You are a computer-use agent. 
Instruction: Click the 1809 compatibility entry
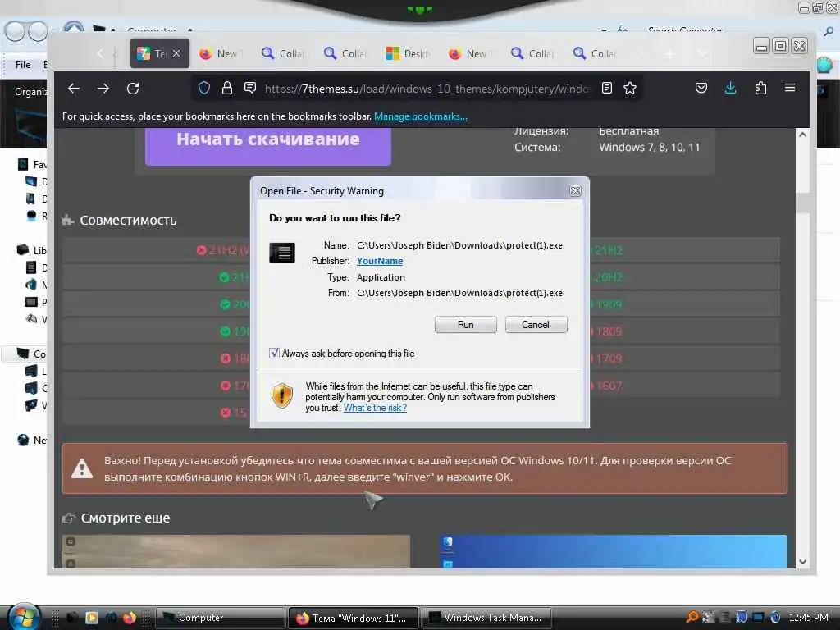coord(609,331)
